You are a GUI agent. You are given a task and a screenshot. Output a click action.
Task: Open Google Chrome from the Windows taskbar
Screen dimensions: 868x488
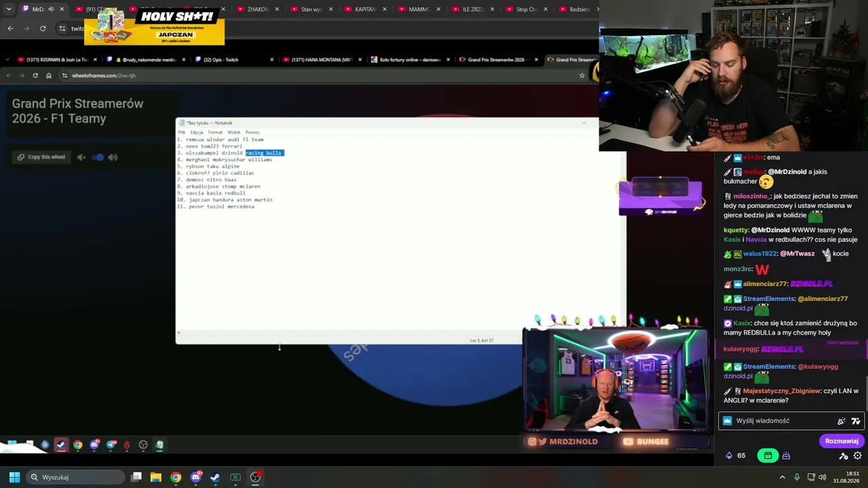(176, 477)
